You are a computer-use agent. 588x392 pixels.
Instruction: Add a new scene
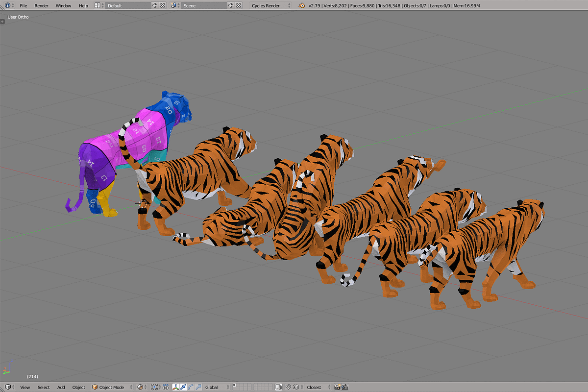(x=231, y=5)
